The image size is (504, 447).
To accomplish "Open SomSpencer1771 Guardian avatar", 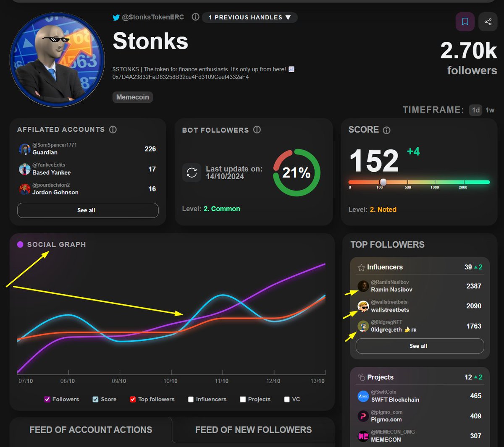I will click(24, 149).
